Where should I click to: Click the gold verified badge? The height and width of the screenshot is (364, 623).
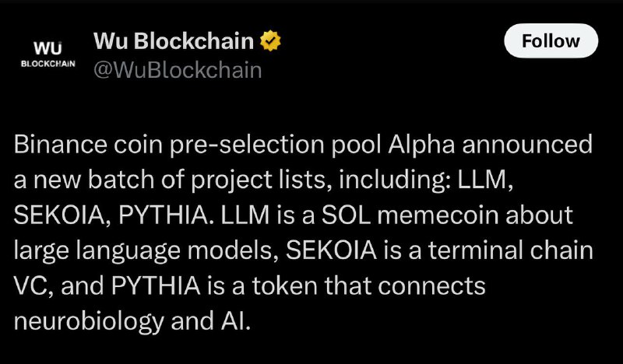(x=270, y=40)
